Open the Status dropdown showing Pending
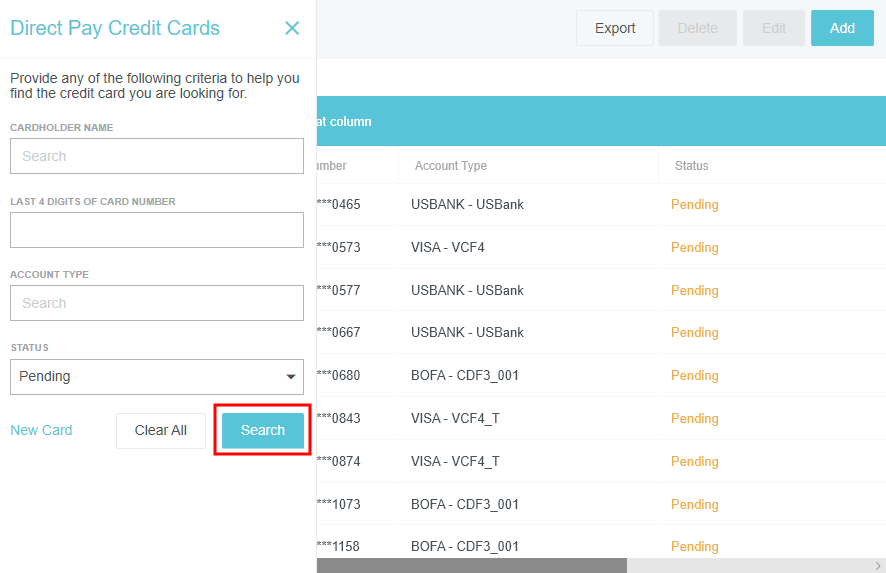Screen dimensions: 886x573 tap(156, 377)
